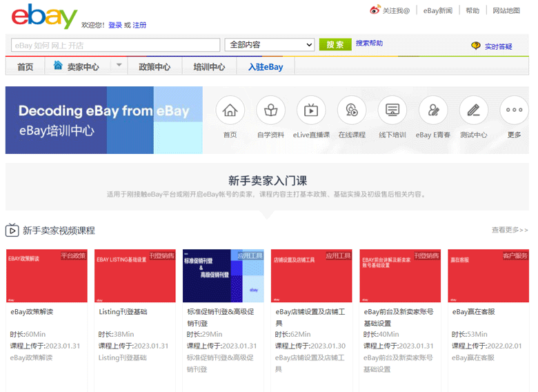The image size is (538, 392).
Task: Click the house icon beside 卖家中心
Action: point(58,66)
